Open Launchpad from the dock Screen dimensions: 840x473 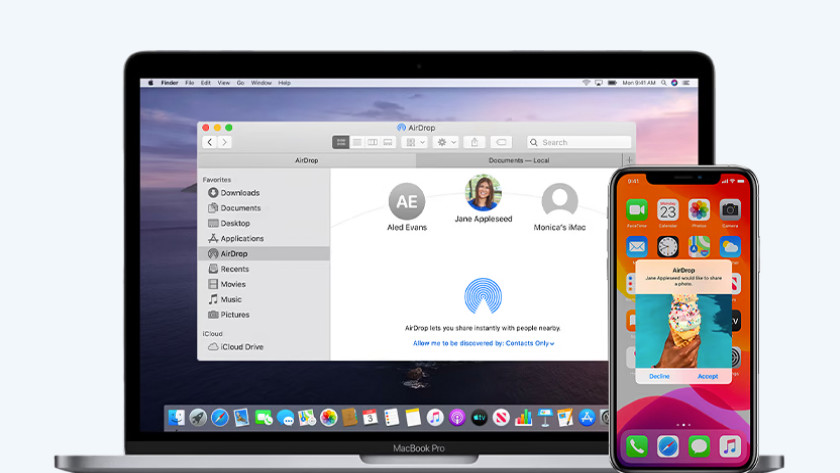tap(199, 417)
